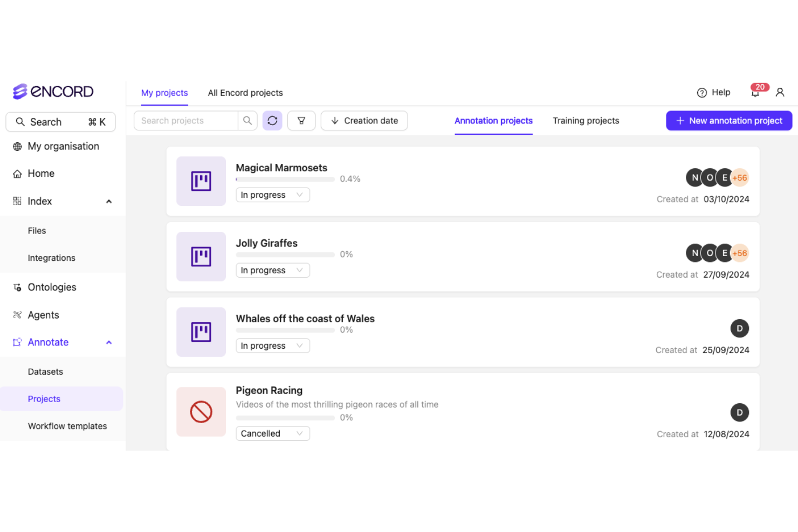798x532 pixels.
Task: Click the Encord logo
Action: [52, 91]
